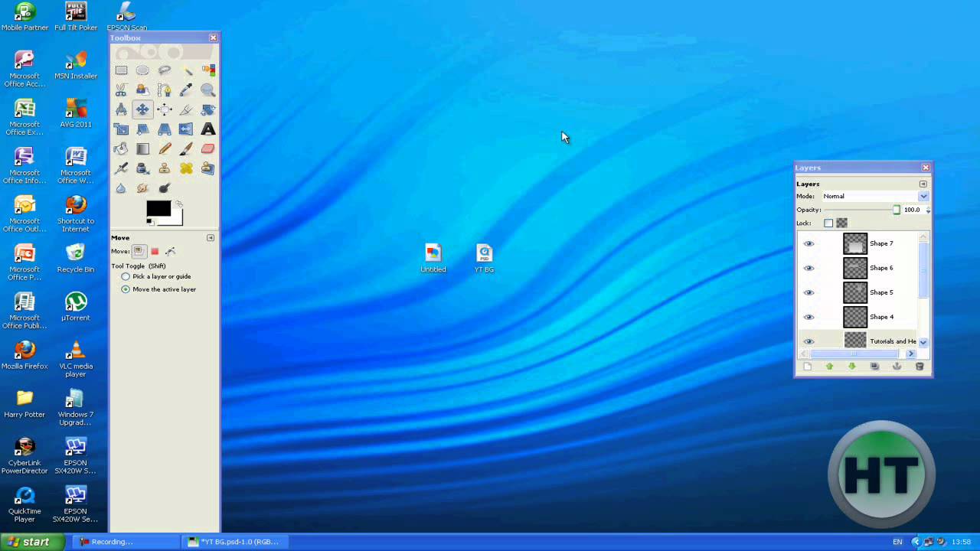Pick the Color Picker tool
The height and width of the screenshot is (551, 980).
tap(186, 90)
